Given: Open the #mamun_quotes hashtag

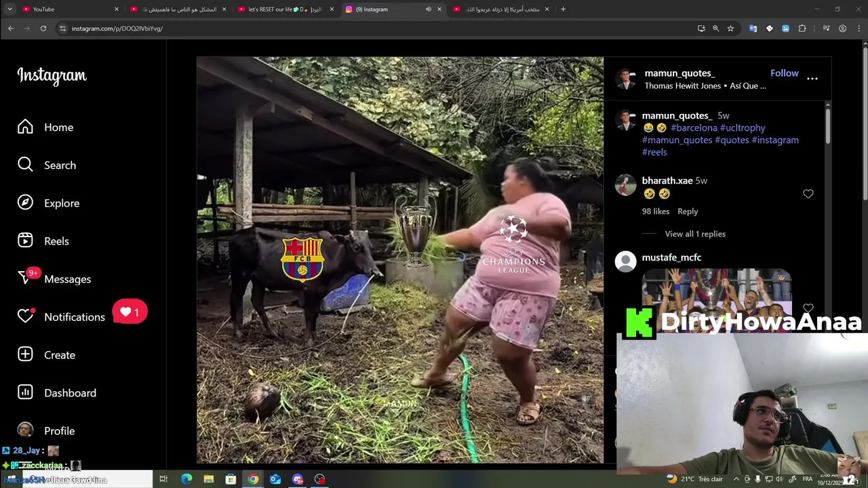Looking at the screenshot, I should [x=677, y=140].
